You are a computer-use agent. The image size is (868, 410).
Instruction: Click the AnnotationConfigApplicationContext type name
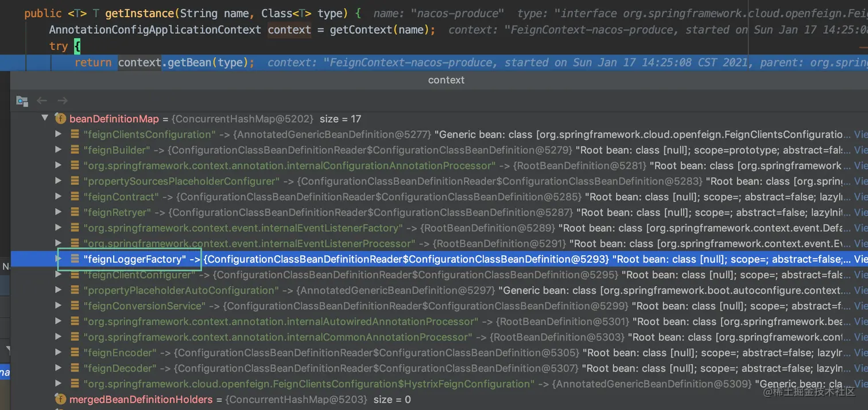coord(155,30)
